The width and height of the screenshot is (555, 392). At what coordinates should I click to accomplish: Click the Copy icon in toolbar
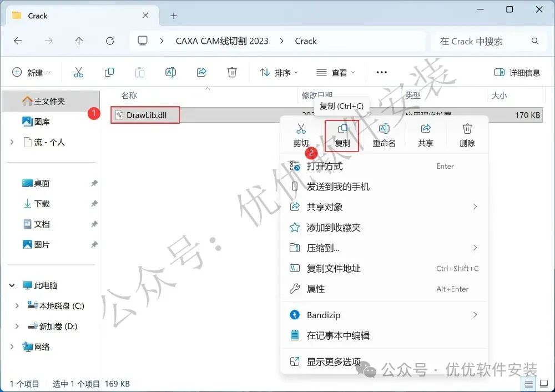tap(109, 73)
